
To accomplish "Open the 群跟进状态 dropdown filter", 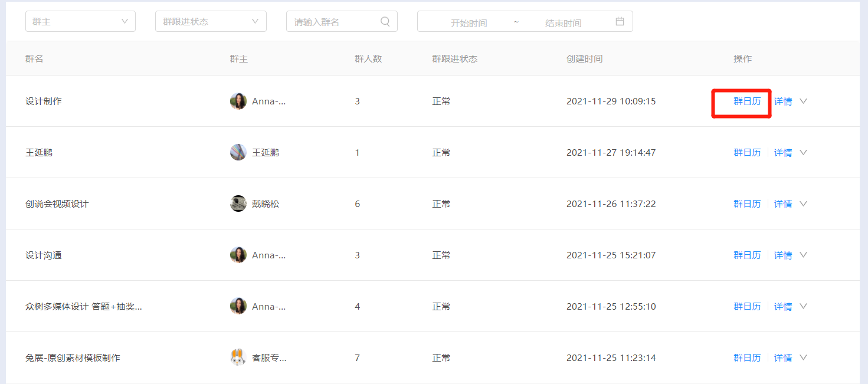I will coord(211,21).
